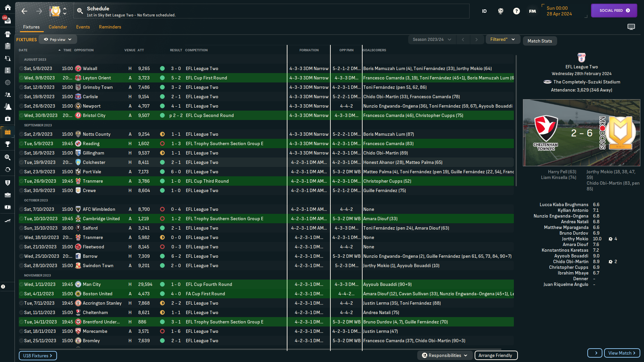Image resolution: width=644 pixels, height=362 pixels.
Task: Switch to the Events tab
Action: tap(83, 27)
